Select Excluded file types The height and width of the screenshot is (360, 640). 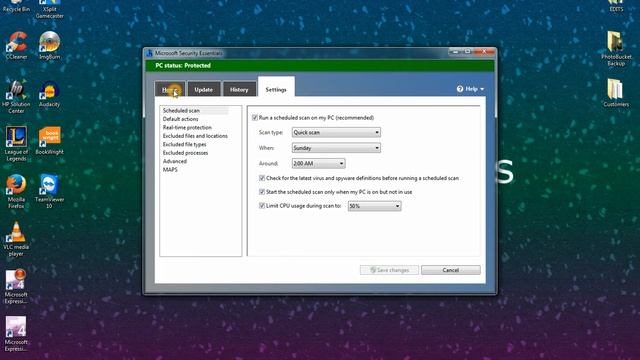[184, 144]
